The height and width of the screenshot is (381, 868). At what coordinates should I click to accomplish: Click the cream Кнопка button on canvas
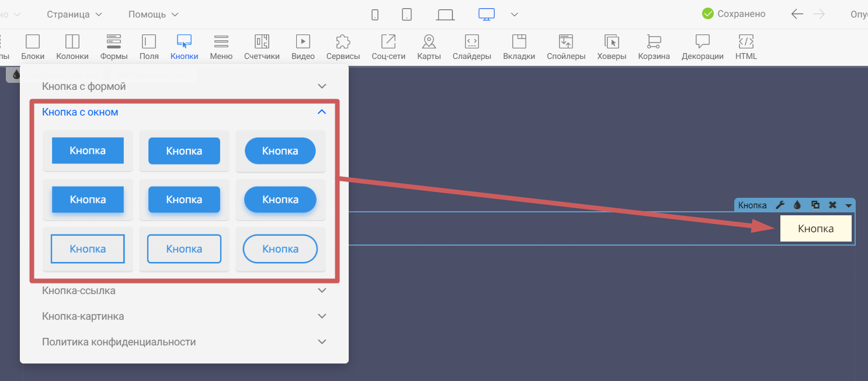coord(815,229)
